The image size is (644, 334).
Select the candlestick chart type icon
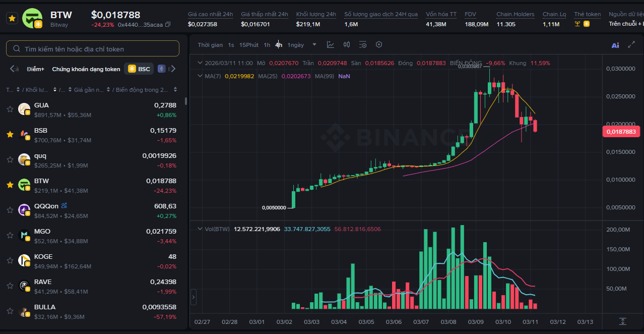tap(347, 44)
